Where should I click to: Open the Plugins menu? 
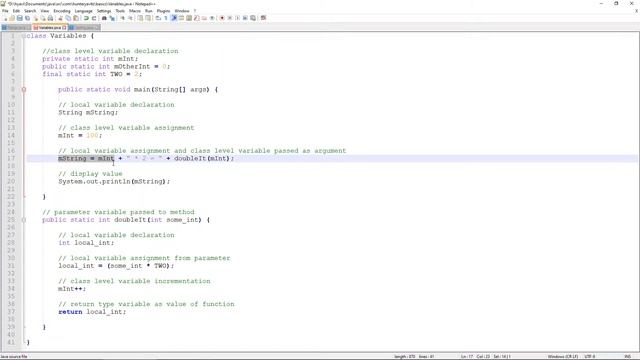point(163,11)
